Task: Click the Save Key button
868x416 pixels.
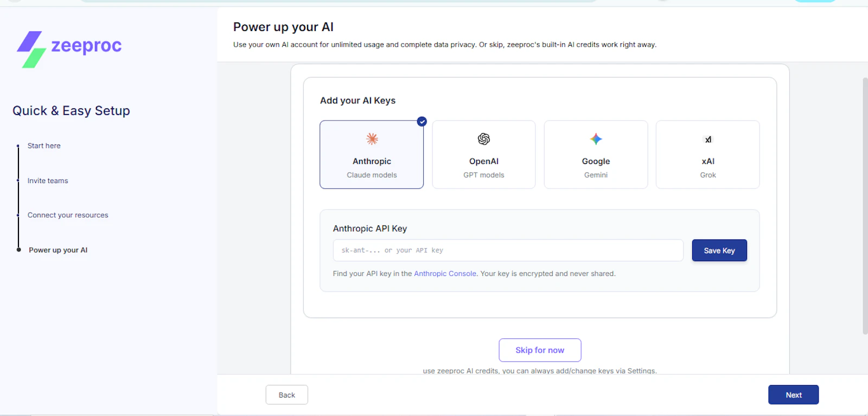Action: click(x=719, y=250)
